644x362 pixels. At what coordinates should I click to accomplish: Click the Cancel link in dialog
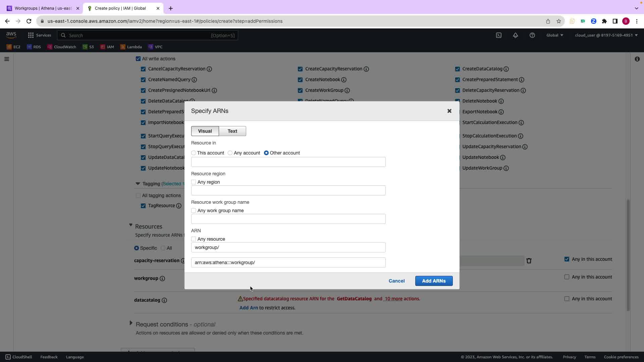click(x=396, y=281)
